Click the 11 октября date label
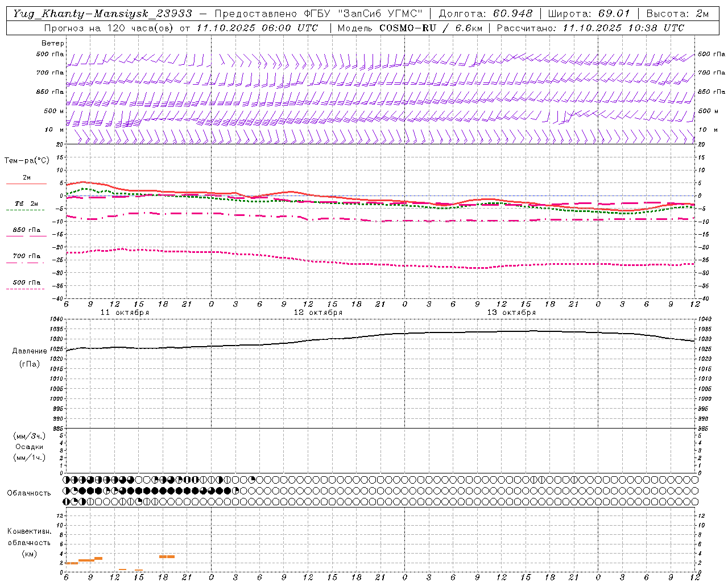The width and height of the screenshot is (728, 582). tap(125, 313)
